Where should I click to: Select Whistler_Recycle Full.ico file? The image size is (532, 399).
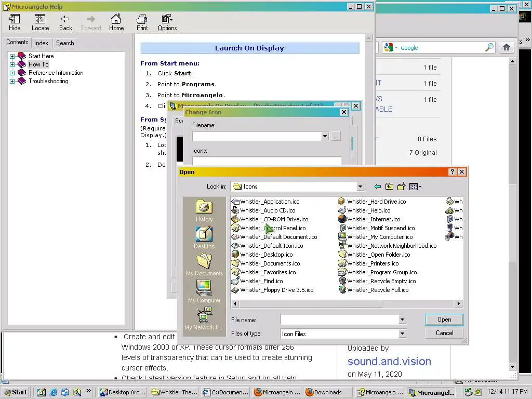374,290
